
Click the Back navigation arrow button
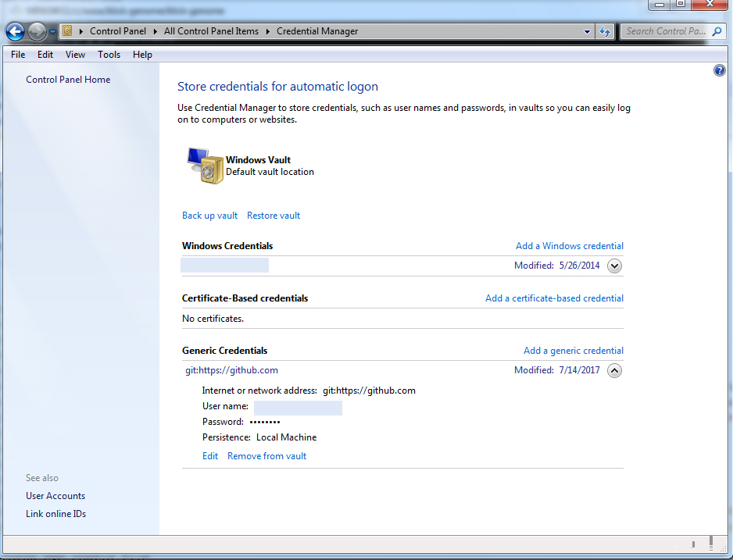pyautogui.click(x=15, y=31)
